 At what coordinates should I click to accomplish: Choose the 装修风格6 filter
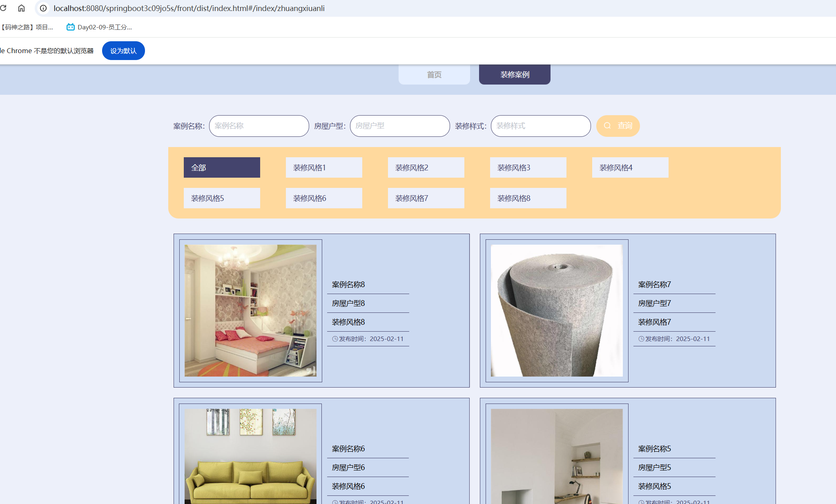pyautogui.click(x=324, y=198)
